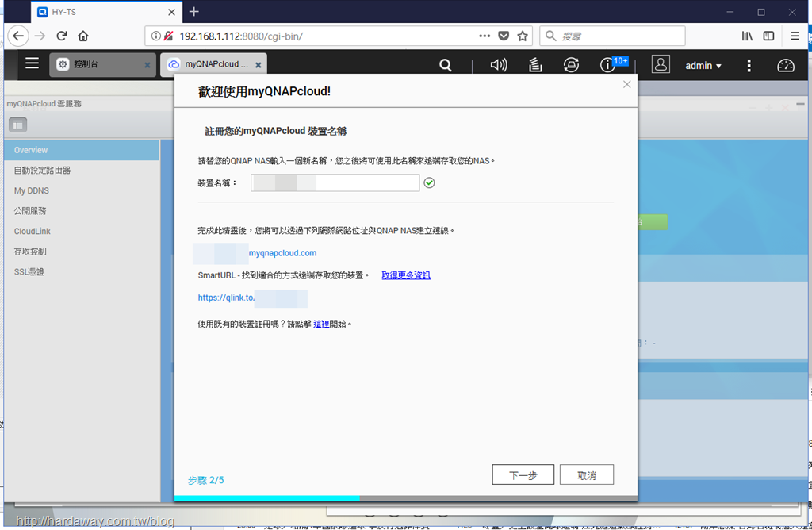The height and width of the screenshot is (530, 812).
Task: Select 存取控制 in the sidebar
Action: (82, 252)
